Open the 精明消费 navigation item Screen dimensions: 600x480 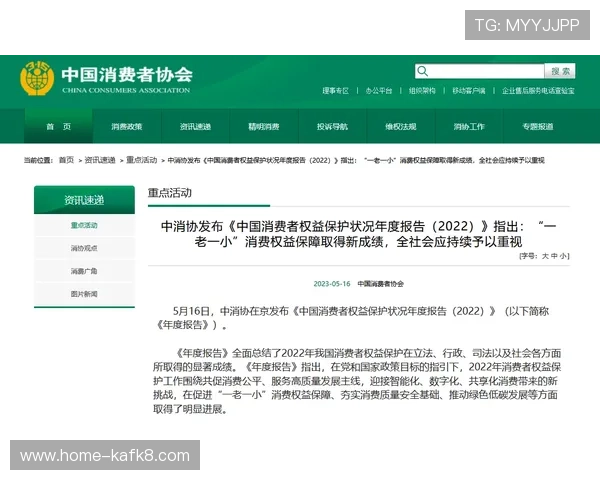click(x=264, y=126)
